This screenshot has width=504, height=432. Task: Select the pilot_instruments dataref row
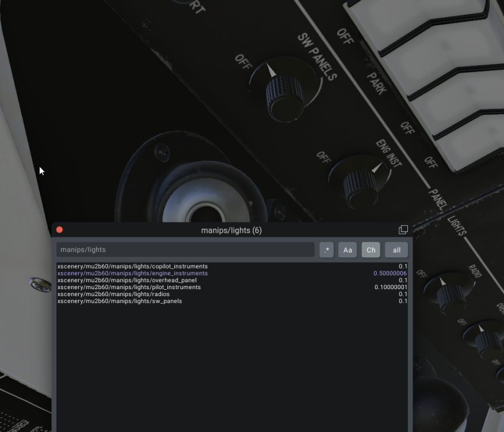point(129,287)
